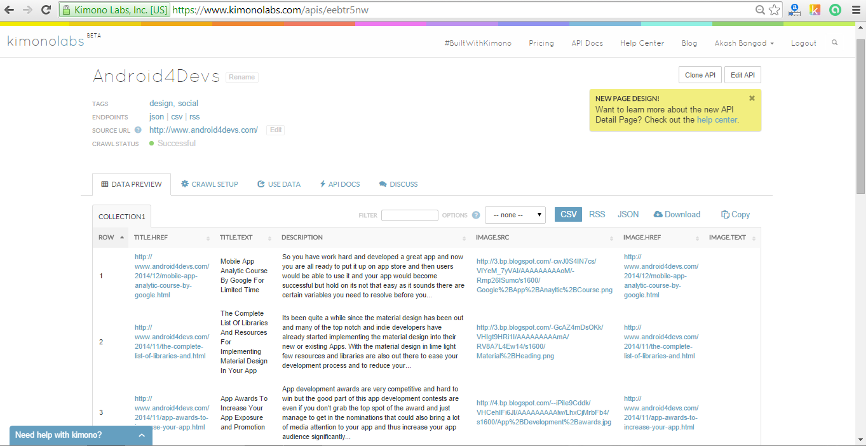Sort the TITLE.TEXT column

(x=270, y=238)
